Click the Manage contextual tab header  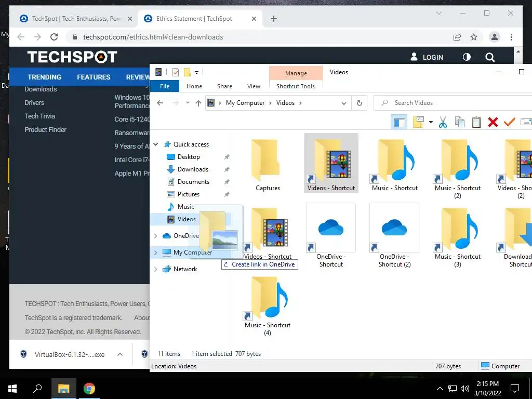[x=296, y=73]
